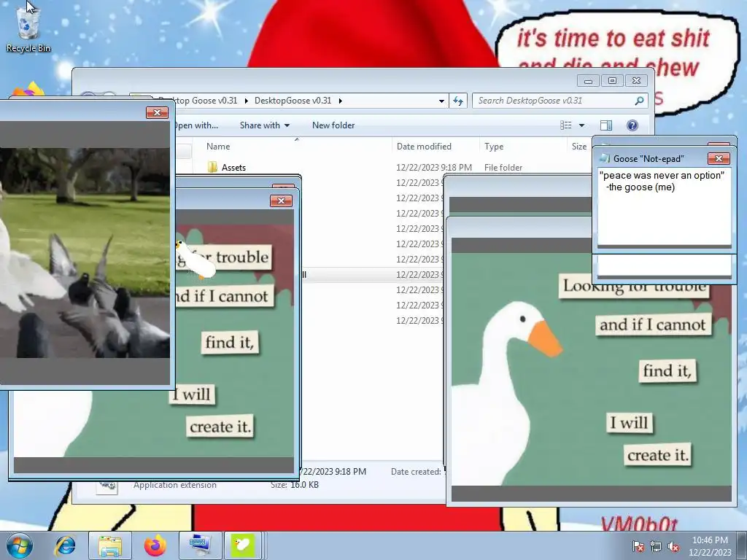Screen dimensions: 747x560
Task: Launch Internet Explorer from the taskbar
Action: click(65, 545)
